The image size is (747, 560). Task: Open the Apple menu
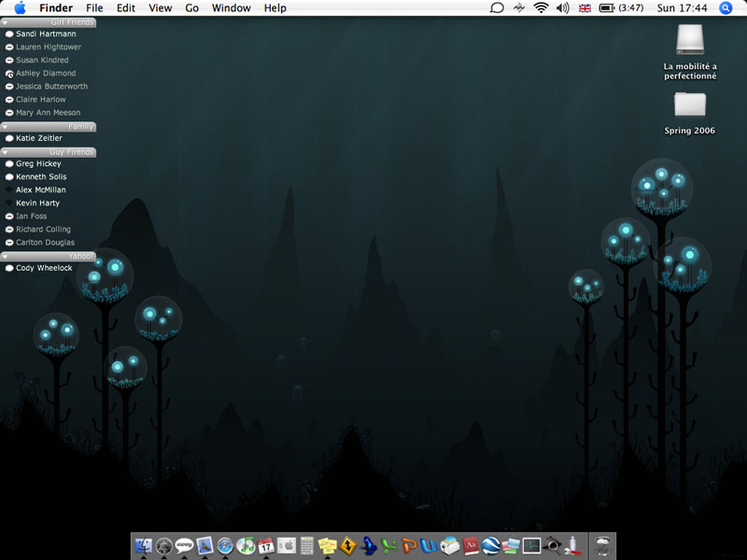tap(20, 8)
